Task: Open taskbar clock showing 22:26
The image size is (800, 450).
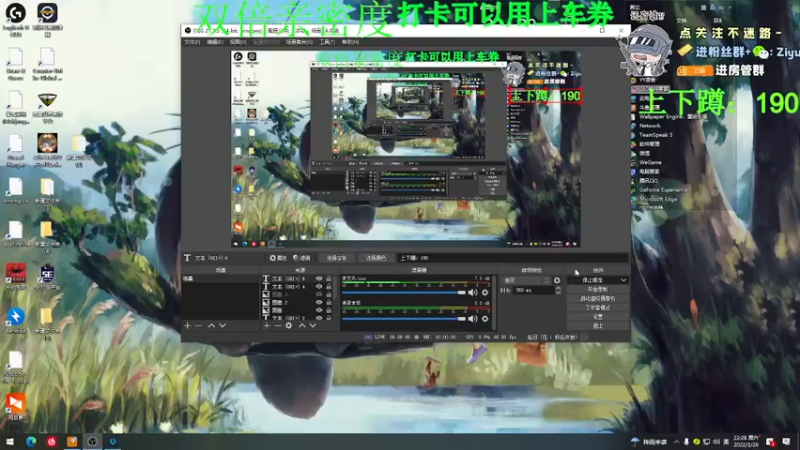Action: (x=746, y=441)
